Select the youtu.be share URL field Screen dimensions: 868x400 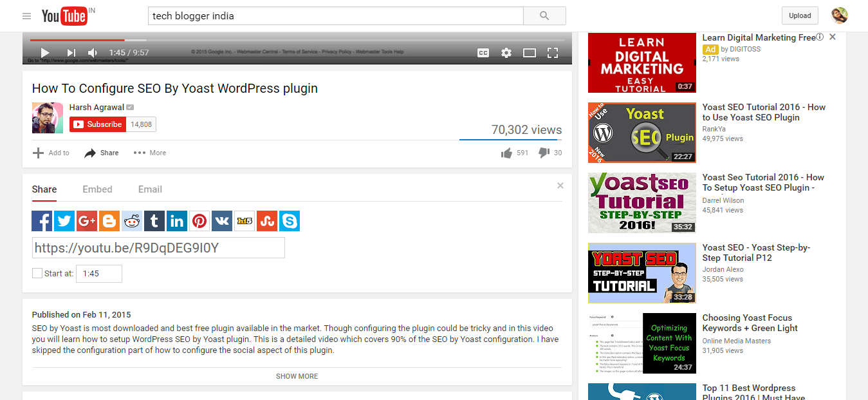click(x=158, y=248)
